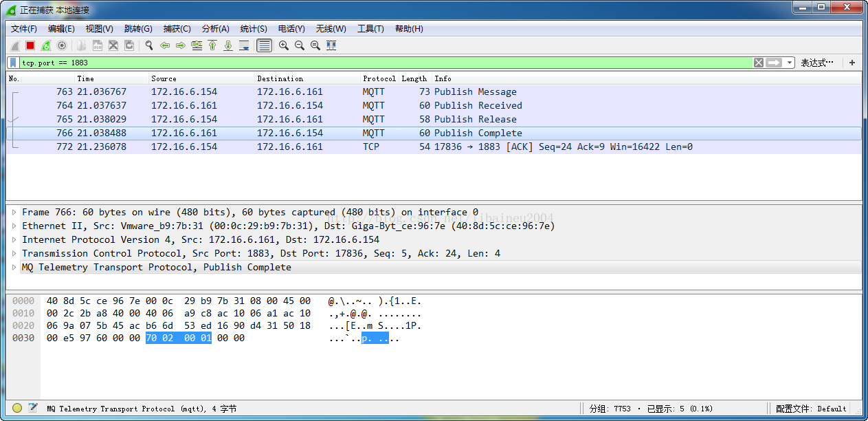Image resolution: width=868 pixels, height=421 pixels.
Task: Open the 编辑(E) menu
Action: click(61, 29)
